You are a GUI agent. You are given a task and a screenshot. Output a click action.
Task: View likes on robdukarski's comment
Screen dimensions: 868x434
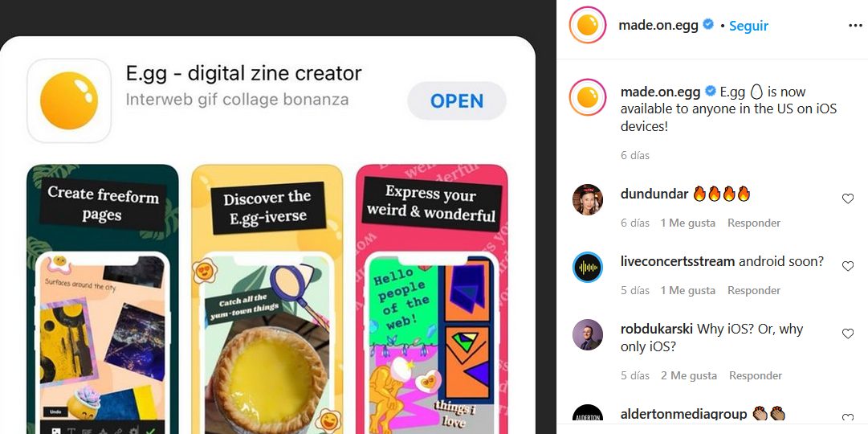click(689, 376)
